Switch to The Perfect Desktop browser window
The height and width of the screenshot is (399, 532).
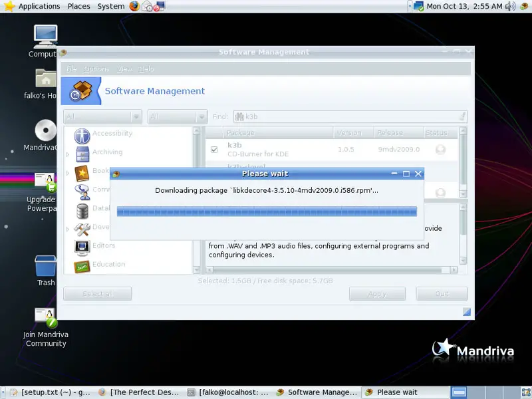[x=139, y=392]
